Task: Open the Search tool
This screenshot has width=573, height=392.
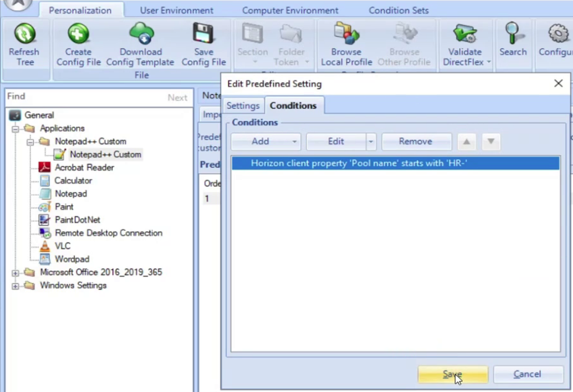Action: point(512,36)
